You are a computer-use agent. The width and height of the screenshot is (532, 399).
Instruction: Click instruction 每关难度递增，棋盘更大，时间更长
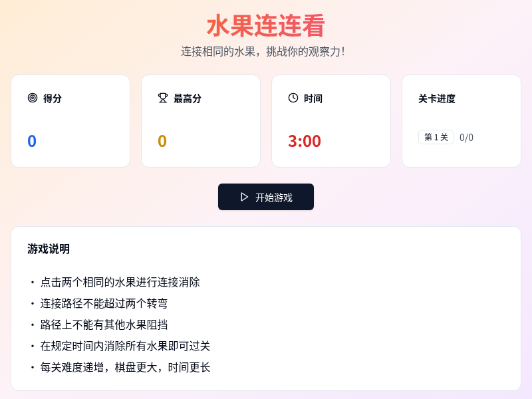[x=126, y=368]
